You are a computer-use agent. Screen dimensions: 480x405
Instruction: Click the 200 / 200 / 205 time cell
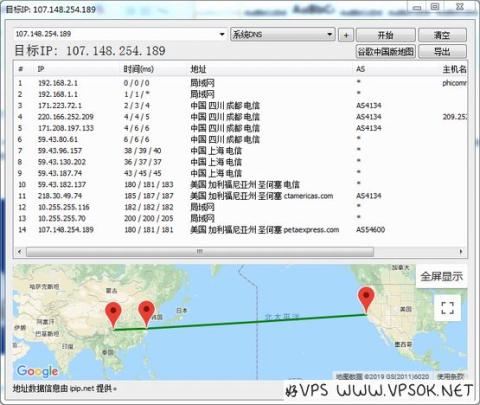149,219
